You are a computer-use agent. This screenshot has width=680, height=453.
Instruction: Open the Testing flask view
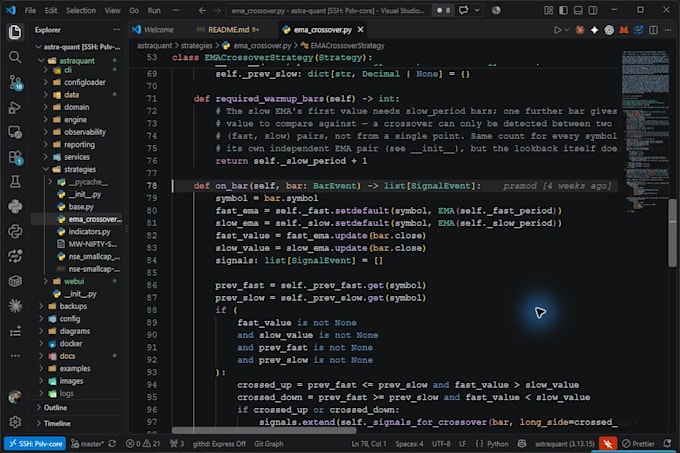15,182
